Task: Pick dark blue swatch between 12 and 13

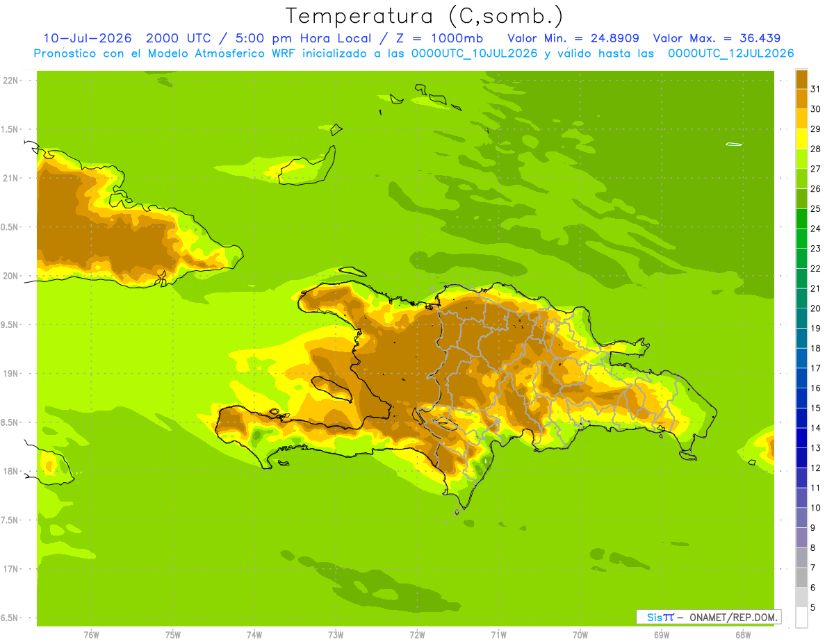Action: pos(801,458)
